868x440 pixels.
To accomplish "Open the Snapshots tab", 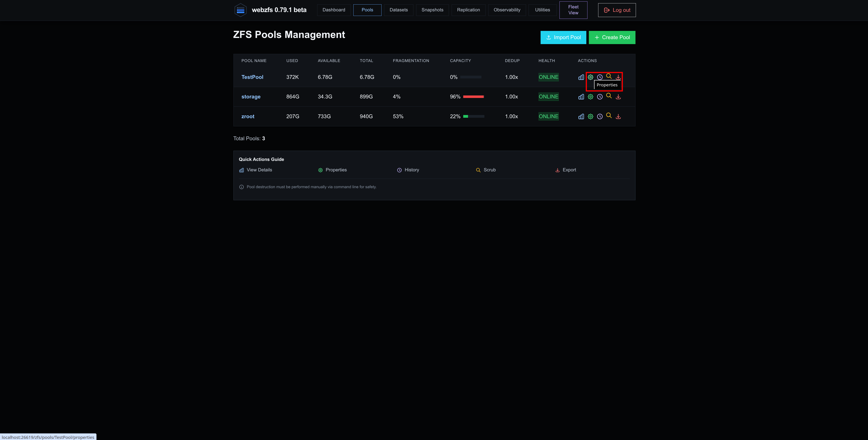I will pyautogui.click(x=432, y=10).
